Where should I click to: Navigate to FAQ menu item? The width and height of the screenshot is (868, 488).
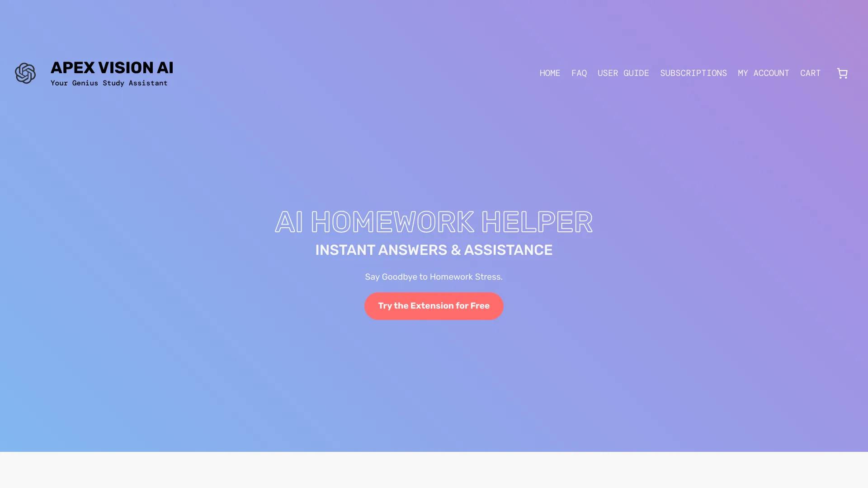579,73
